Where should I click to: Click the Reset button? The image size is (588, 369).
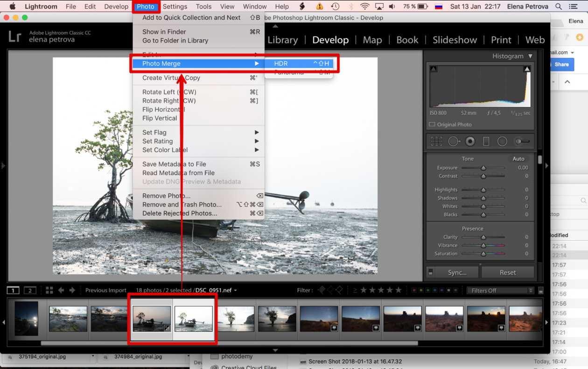click(x=508, y=272)
